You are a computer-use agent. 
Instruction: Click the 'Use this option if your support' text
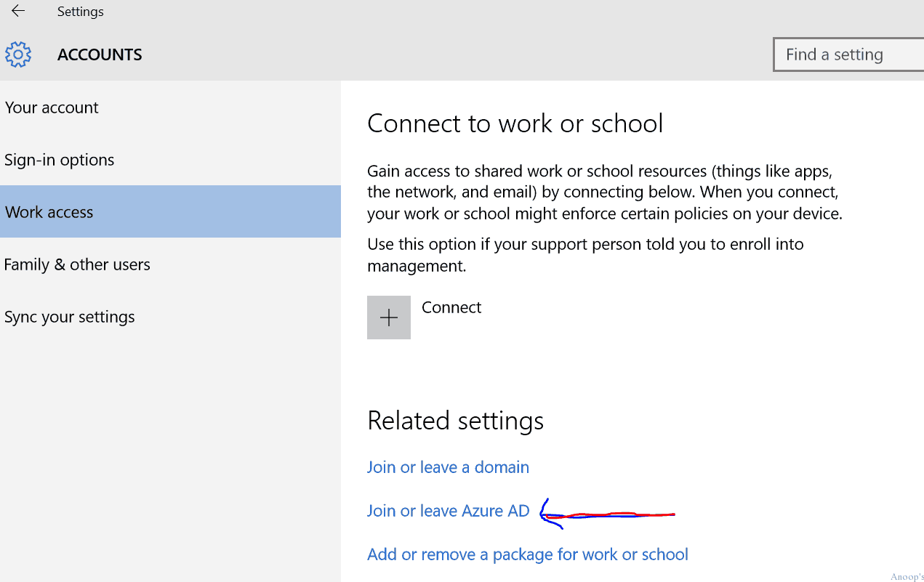pos(585,255)
